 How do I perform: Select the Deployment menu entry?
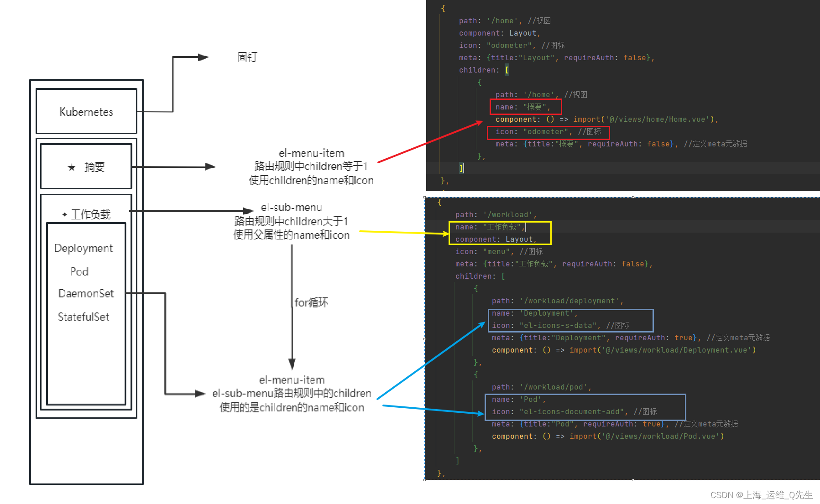(84, 248)
